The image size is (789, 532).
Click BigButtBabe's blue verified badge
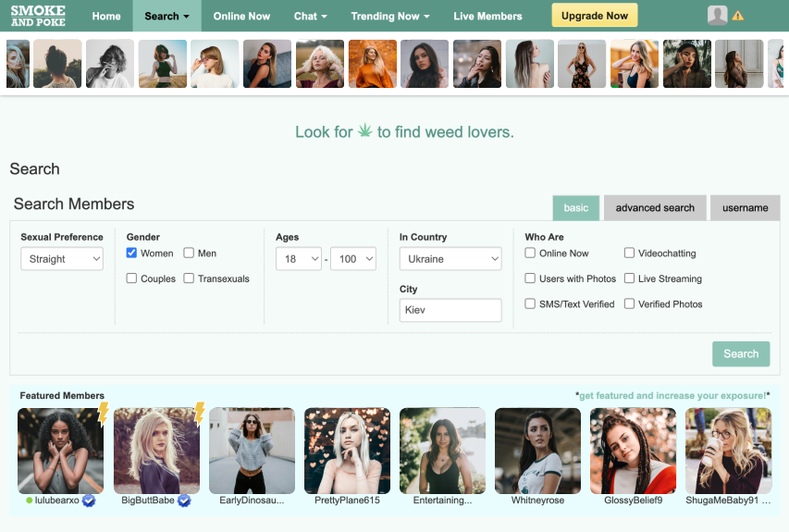[x=184, y=501]
